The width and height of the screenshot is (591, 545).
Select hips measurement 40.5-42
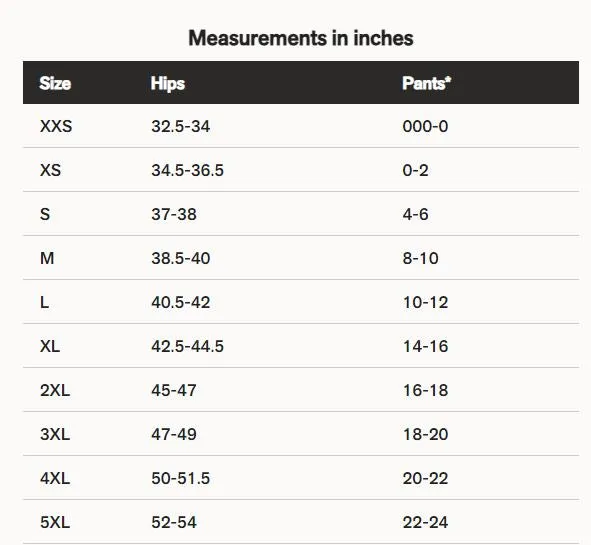pyautogui.click(x=181, y=302)
